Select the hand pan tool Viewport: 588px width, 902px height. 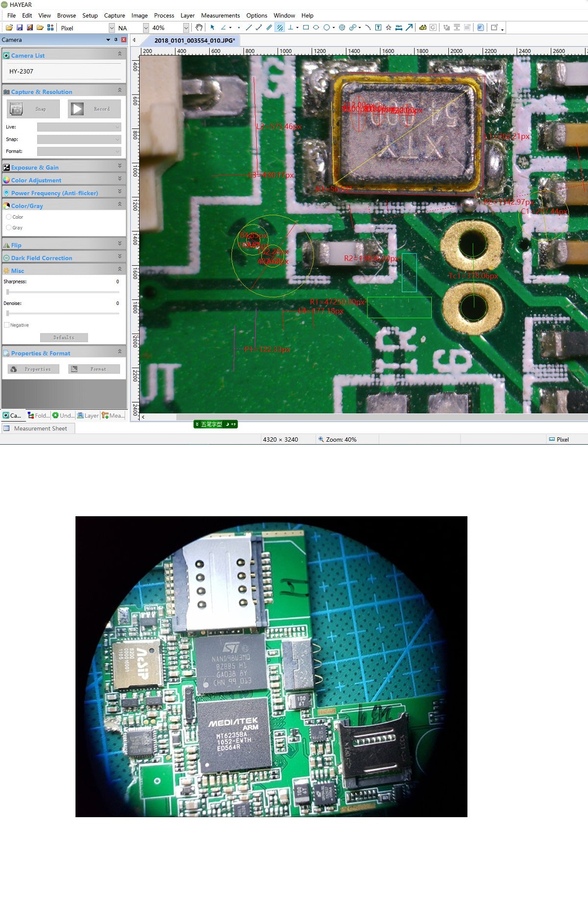click(x=199, y=28)
